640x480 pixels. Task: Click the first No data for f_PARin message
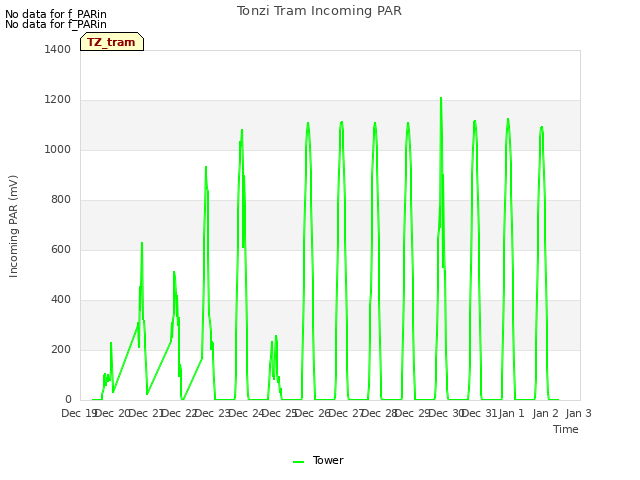(x=56, y=14)
